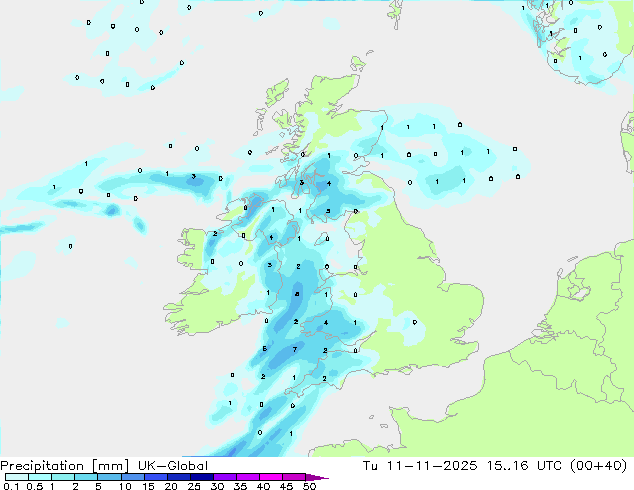
Task: Click the legend label '10'
Action: (x=125, y=486)
